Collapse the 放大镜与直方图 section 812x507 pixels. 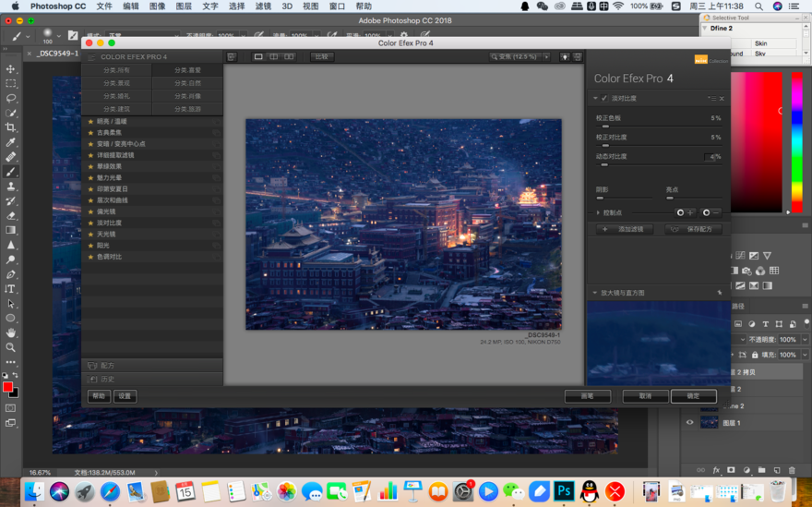(x=594, y=293)
